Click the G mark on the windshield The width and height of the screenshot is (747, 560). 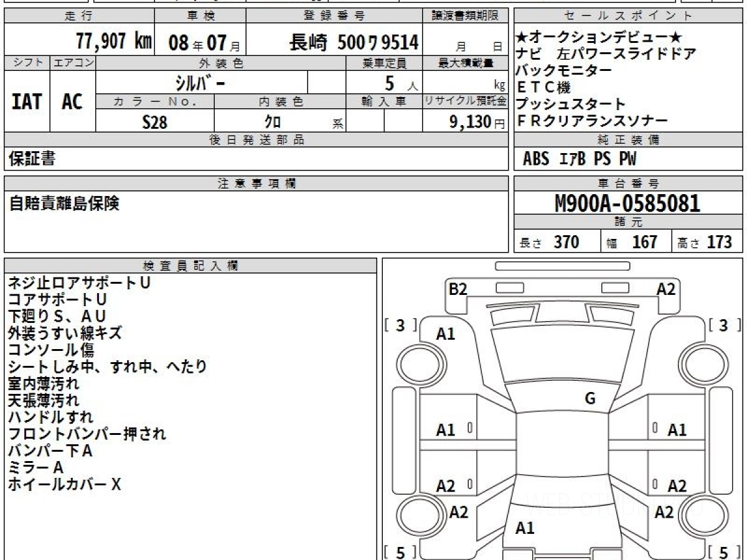click(590, 399)
